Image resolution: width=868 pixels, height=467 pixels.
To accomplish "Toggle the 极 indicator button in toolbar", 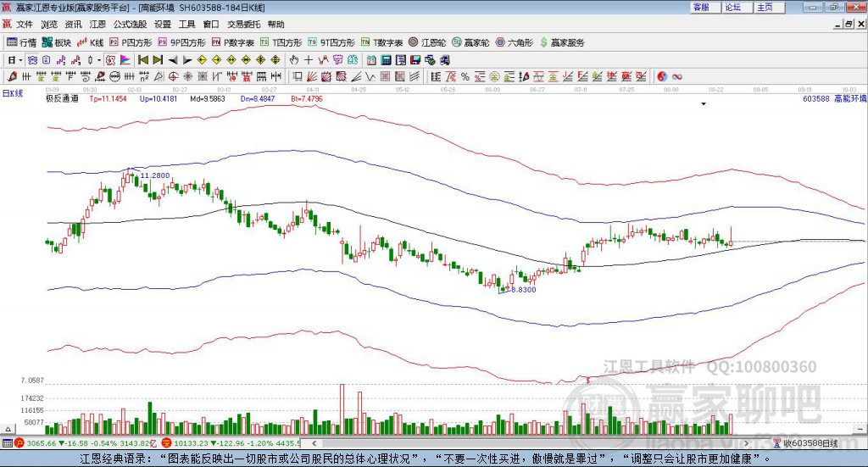I will [110, 60].
